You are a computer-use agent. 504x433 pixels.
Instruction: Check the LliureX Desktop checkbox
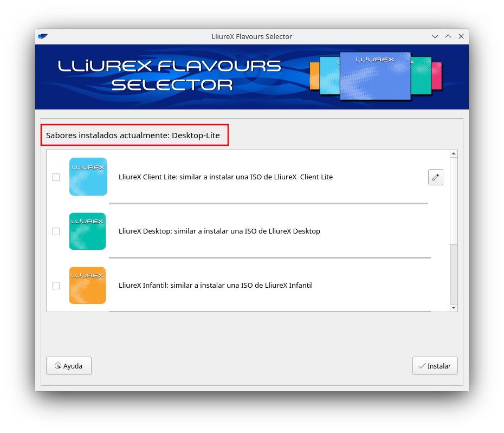click(56, 231)
